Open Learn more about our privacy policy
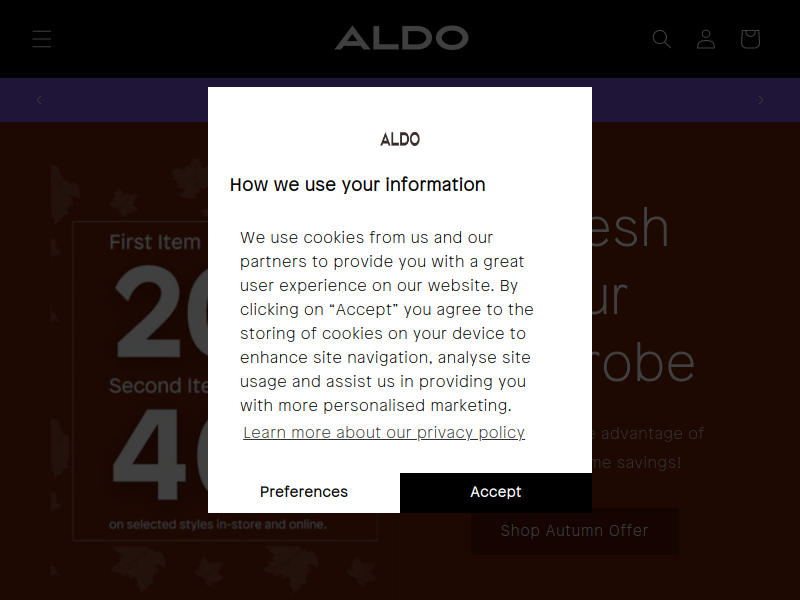 (384, 433)
